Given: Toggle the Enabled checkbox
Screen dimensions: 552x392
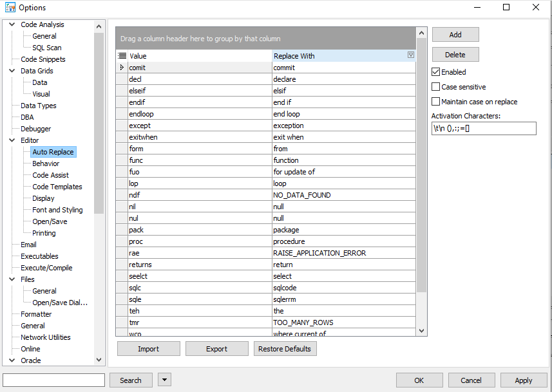Looking at the screenshot, I should (435, 72).
